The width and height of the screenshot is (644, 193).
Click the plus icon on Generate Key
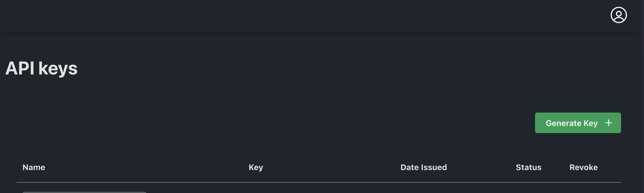608,123
